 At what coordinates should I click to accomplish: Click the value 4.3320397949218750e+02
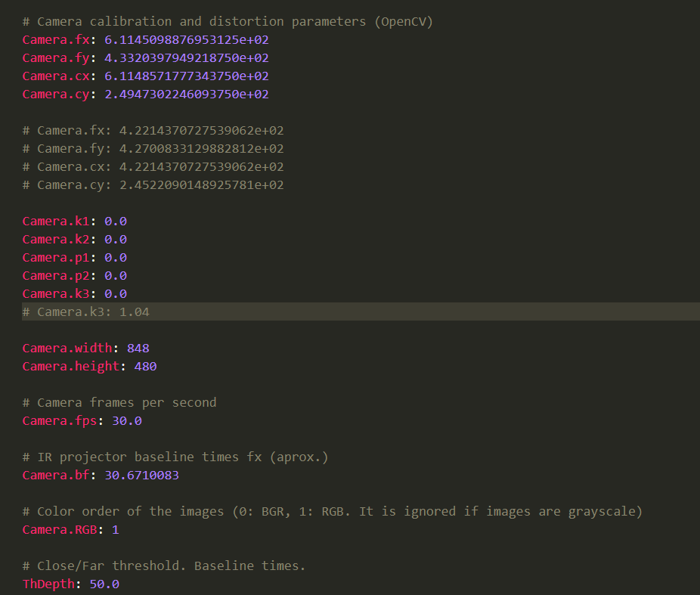pyautogui.click(x=187, y=58)
